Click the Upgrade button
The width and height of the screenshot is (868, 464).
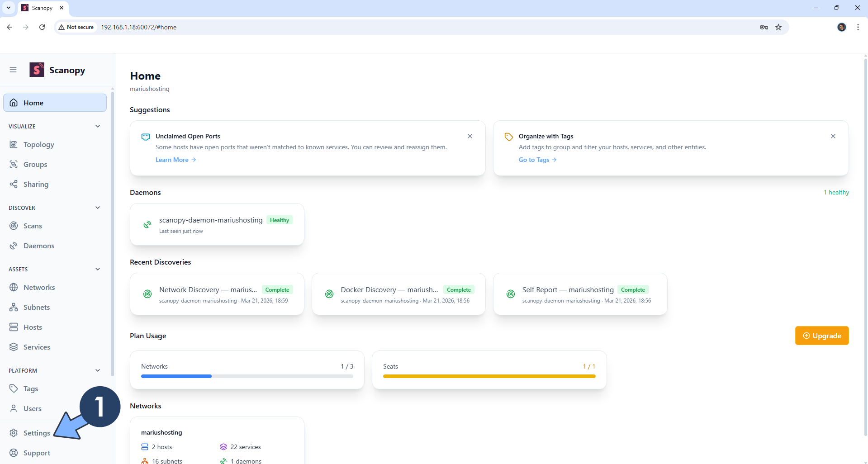[822, 336]
